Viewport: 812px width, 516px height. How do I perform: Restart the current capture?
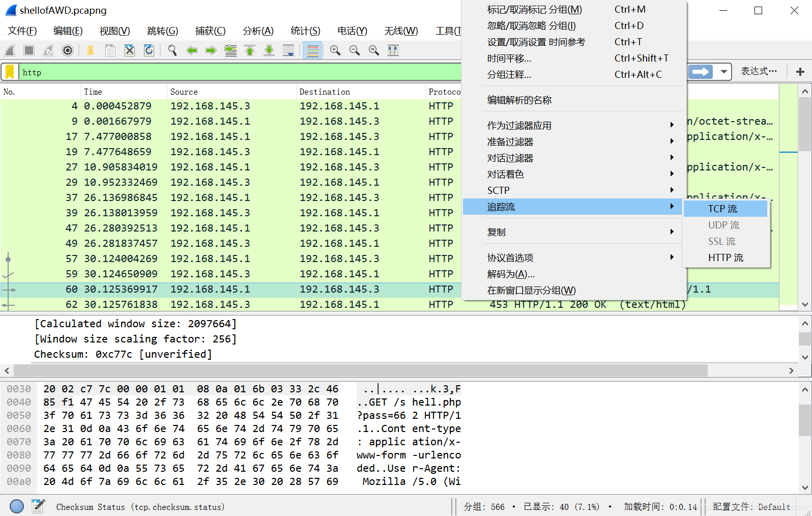pos(48,50)
